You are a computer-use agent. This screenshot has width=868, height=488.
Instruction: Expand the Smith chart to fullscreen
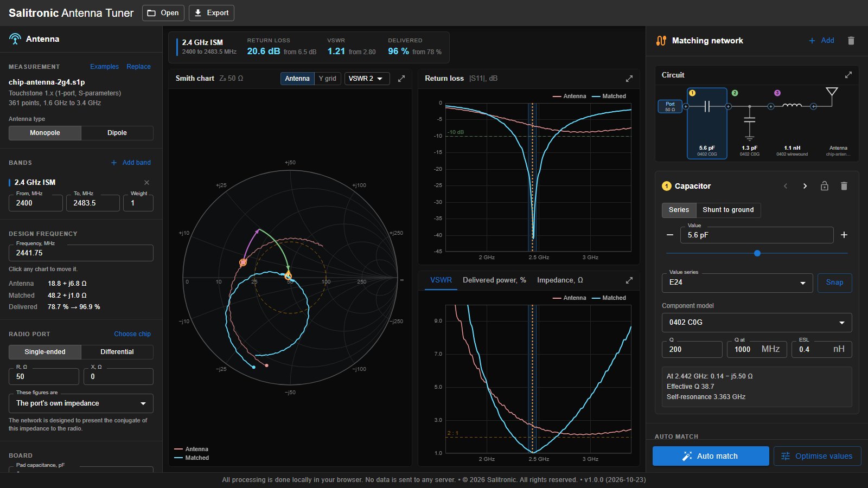click(401, 79)
